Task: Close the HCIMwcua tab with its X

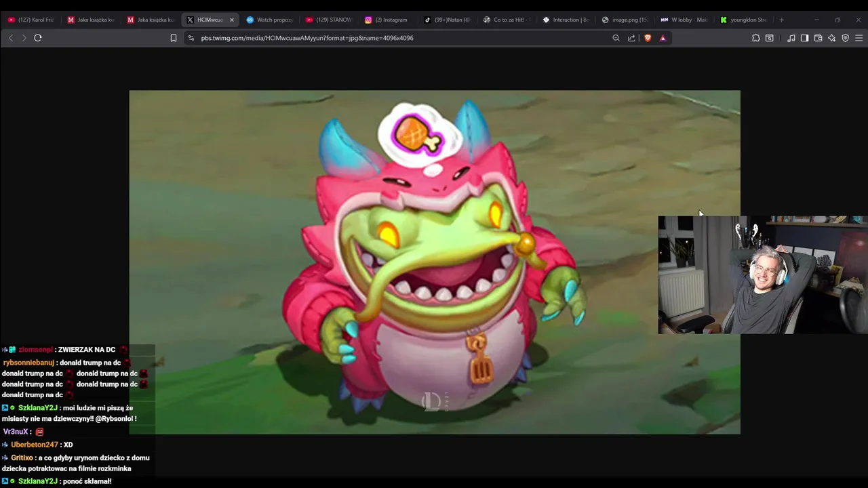Action: [x=231, y=20]
